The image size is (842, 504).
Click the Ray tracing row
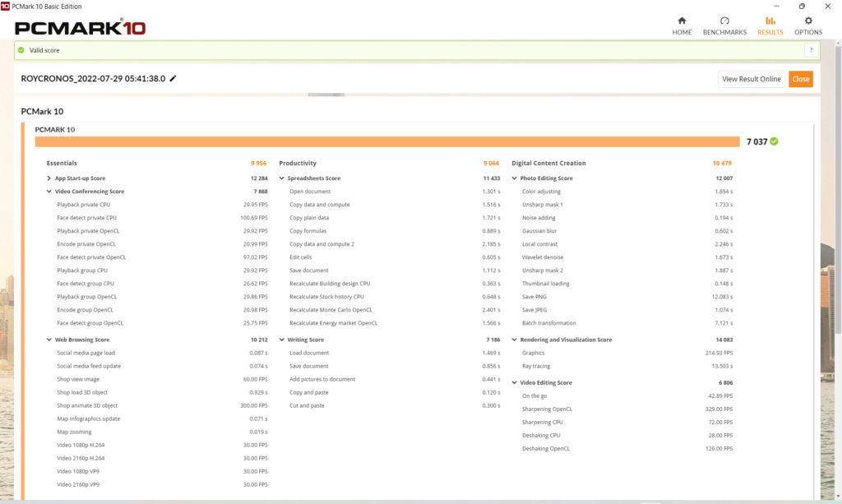627,366
